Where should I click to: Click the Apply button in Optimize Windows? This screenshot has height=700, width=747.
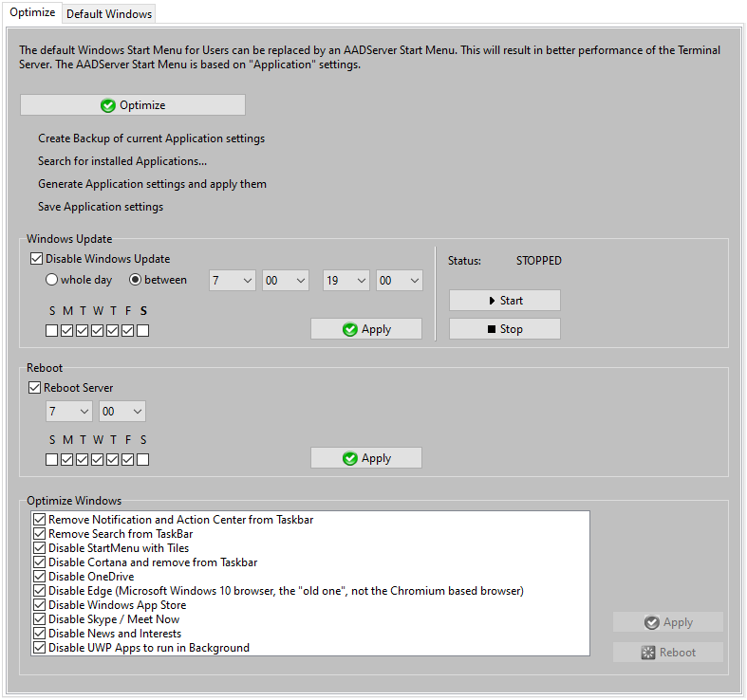click(667, 622)
